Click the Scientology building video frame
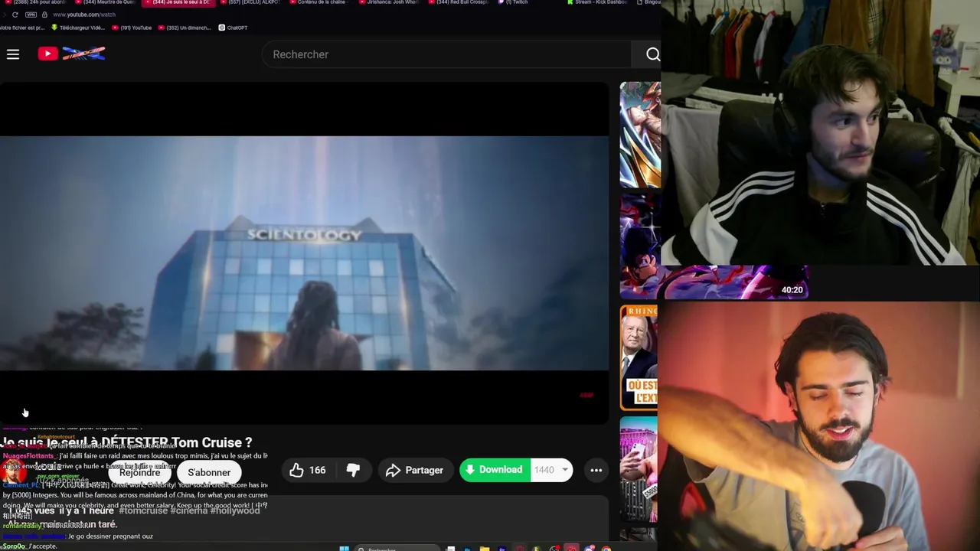Screen dimensions: 980x551 [x=304, y=253]
